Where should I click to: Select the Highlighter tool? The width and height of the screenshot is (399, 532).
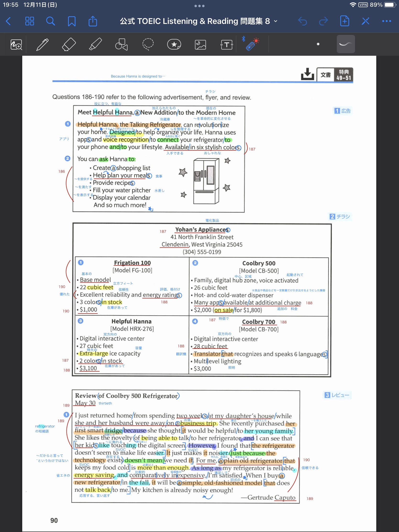95,44
